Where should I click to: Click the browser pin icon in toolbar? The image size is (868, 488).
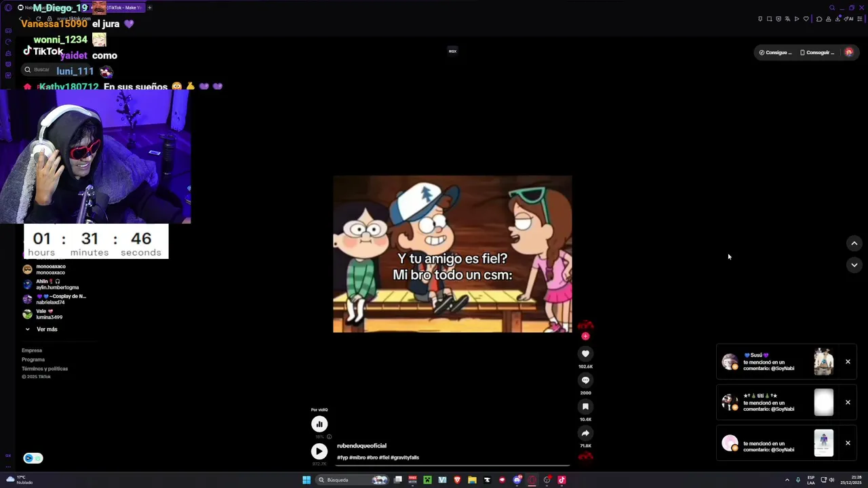click(760, 19)
